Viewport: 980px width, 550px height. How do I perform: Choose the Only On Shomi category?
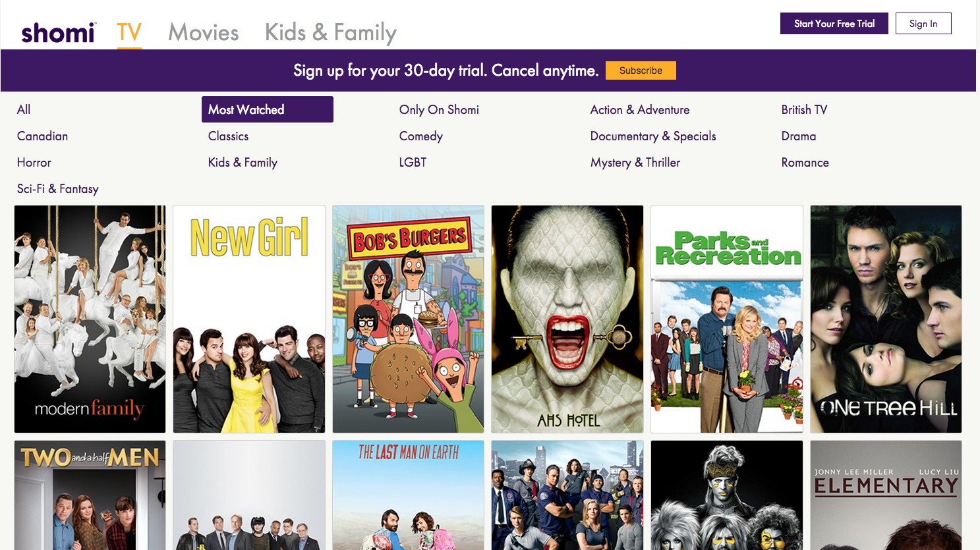click(439, 110)
